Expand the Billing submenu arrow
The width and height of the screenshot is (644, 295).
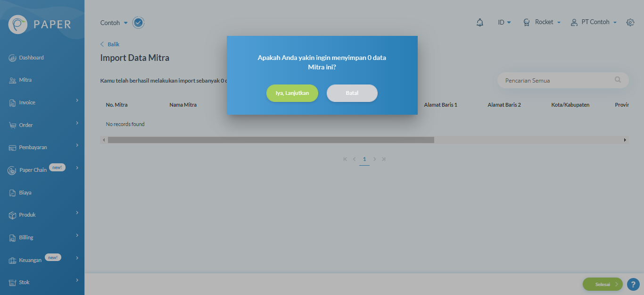[x=77, y=235]
